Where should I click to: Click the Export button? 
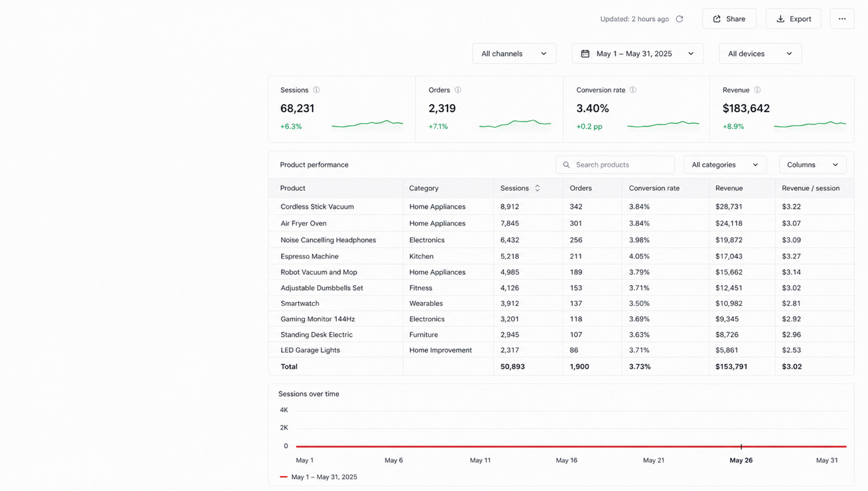point(793,19)
